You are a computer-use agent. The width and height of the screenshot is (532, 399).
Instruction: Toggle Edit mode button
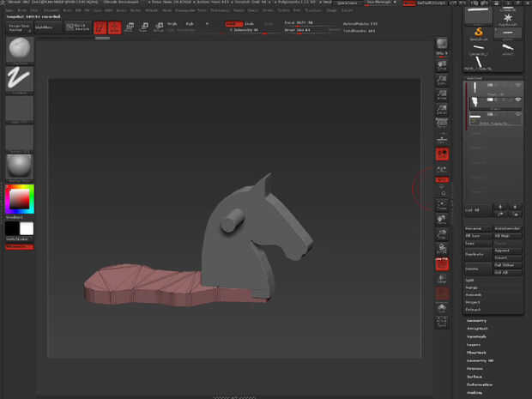[100, 27]
